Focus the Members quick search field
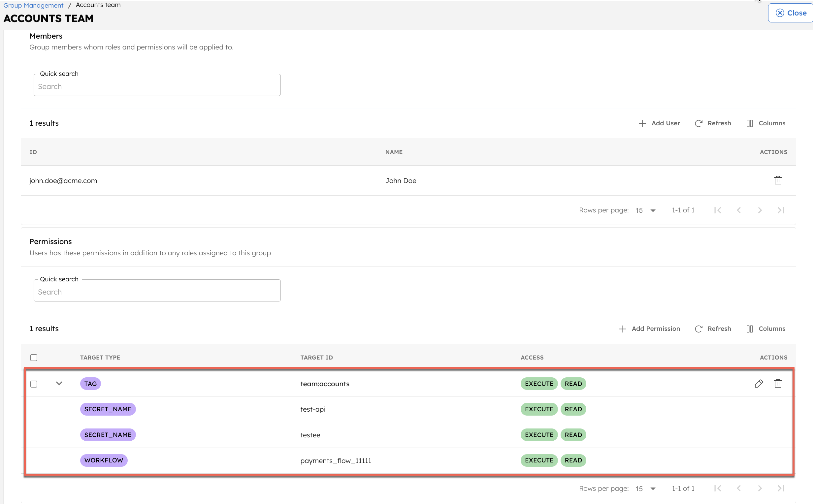This screenshot has width=813, height=504. [x=157, y=85]
